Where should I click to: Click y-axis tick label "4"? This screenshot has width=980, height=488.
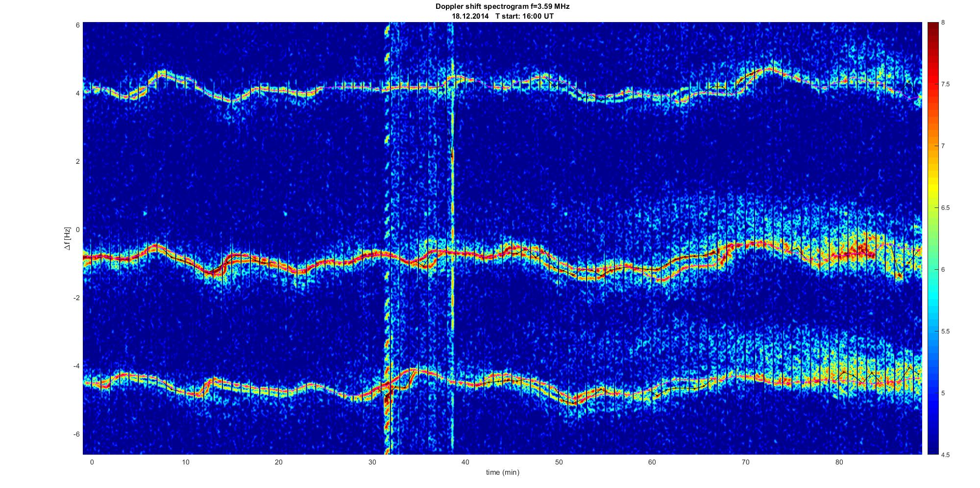[77, 93]
